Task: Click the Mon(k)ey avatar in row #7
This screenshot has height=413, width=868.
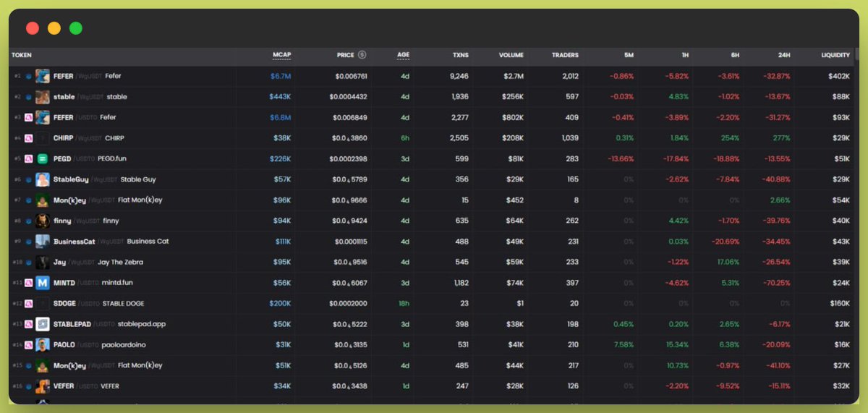Action: click(x=43, y=200)
